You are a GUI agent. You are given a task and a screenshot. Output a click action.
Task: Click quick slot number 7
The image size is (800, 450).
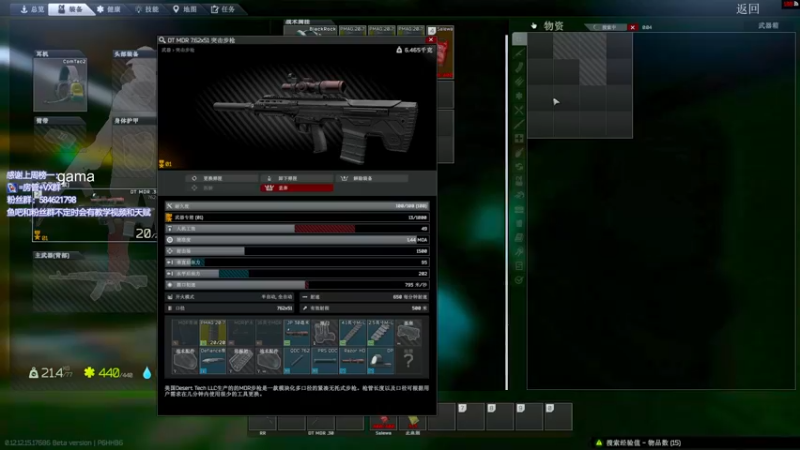[471, 416]
